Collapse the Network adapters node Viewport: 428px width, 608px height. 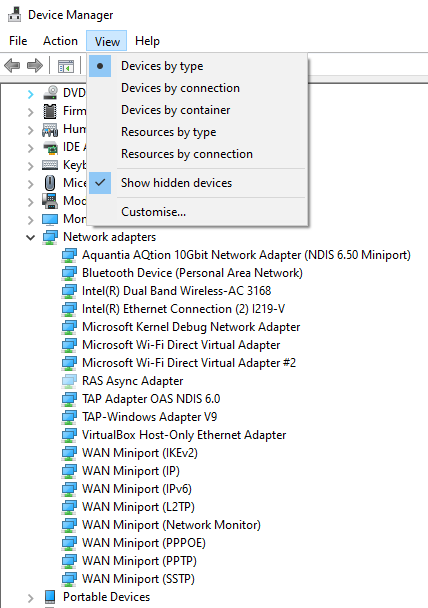click(x=31, y=238)
